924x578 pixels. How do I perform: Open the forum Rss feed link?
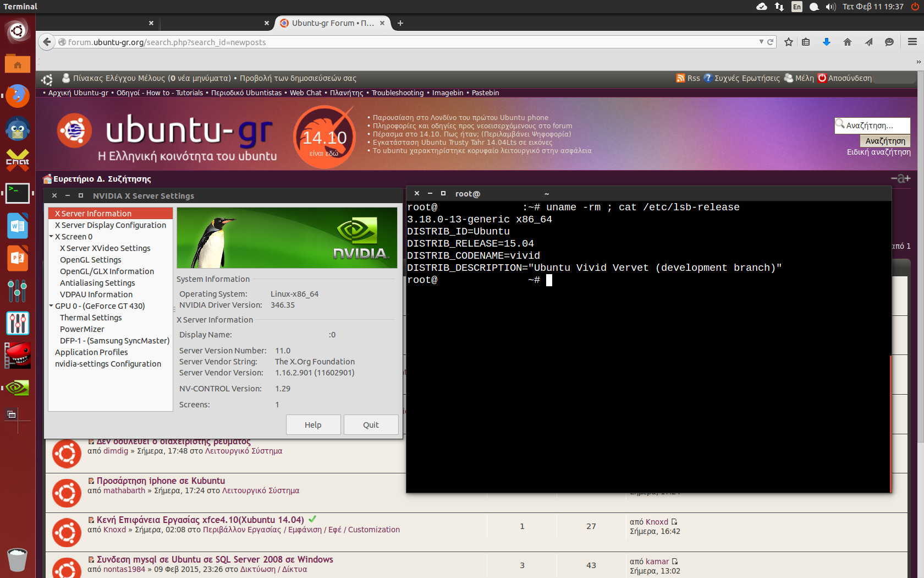click(x=688, y=78)
